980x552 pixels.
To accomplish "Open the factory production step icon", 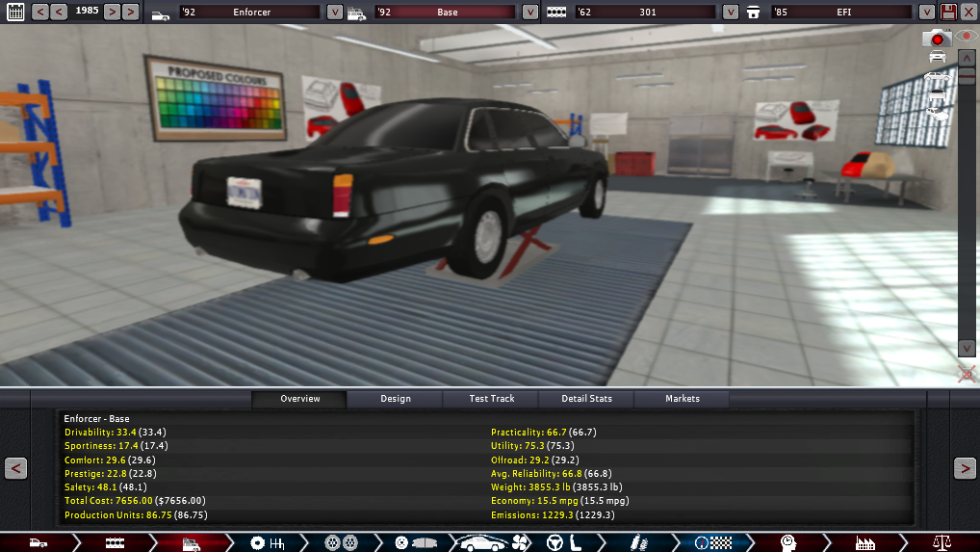I will (x=862, y=542).
